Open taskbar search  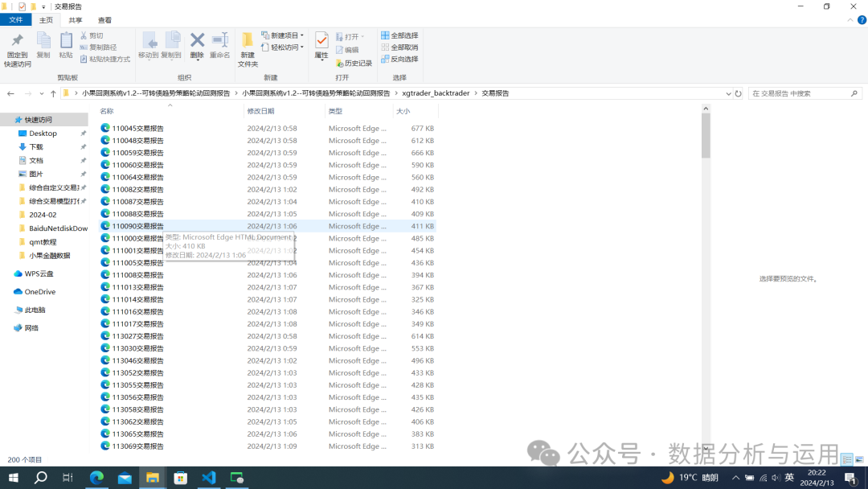[40, 478]
